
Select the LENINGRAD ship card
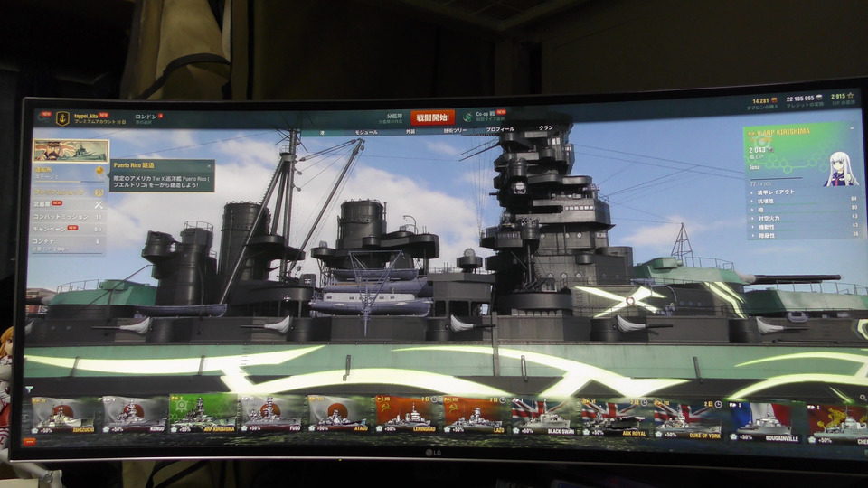point(408,414)
